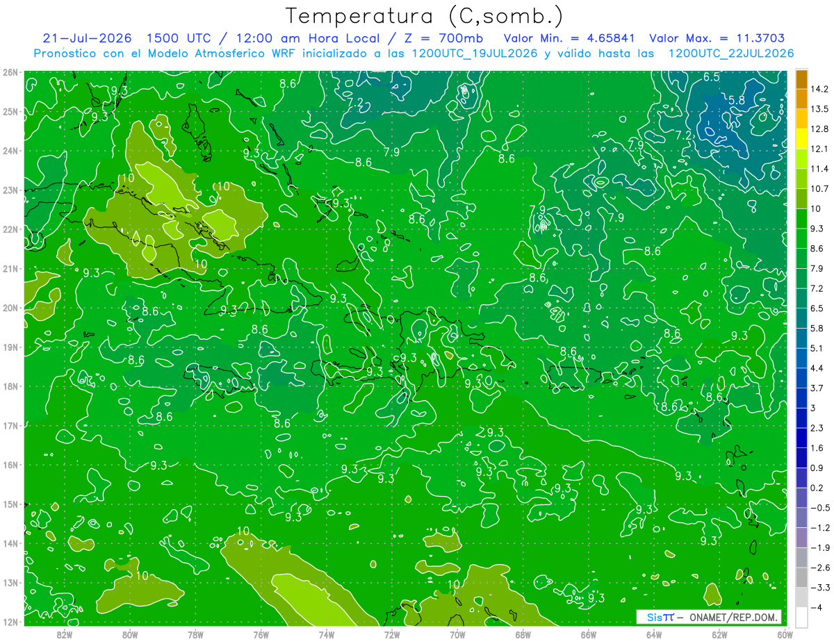Click the 60W longitude axis label
834x644 pixels.
(785, 634)
